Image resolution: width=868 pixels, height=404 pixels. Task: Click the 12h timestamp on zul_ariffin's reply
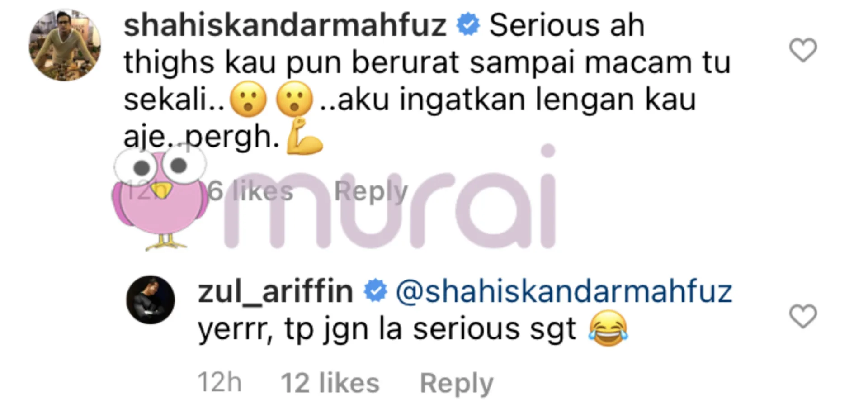[x=219, y=383]
